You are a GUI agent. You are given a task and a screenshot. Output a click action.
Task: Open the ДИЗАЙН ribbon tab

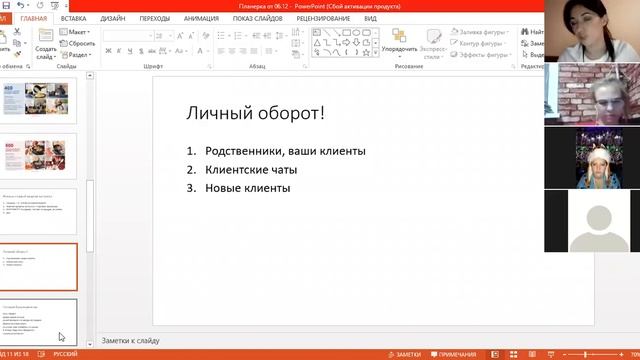[113, 18]
